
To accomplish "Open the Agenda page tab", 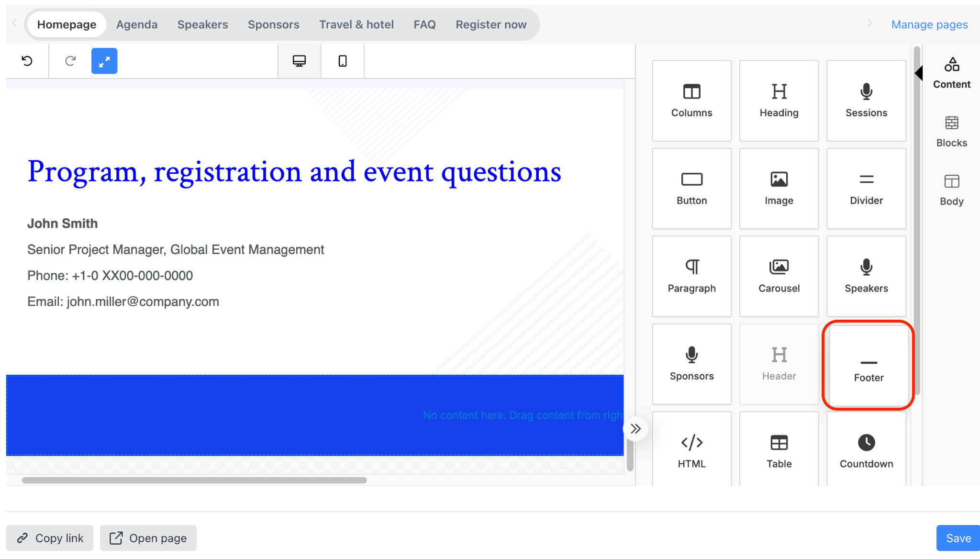I will [x=137, y=24].
